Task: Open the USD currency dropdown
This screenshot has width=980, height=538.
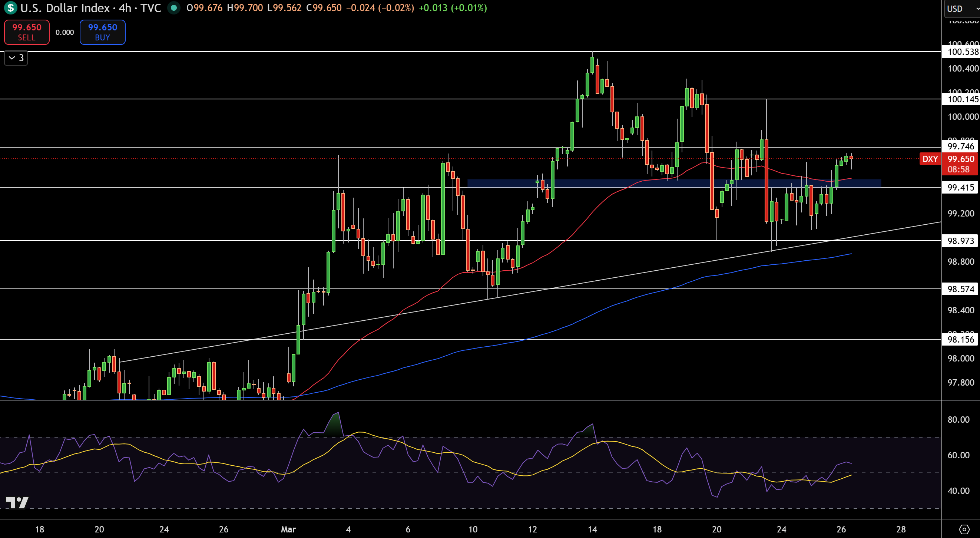Action: (x=962, y=9)
